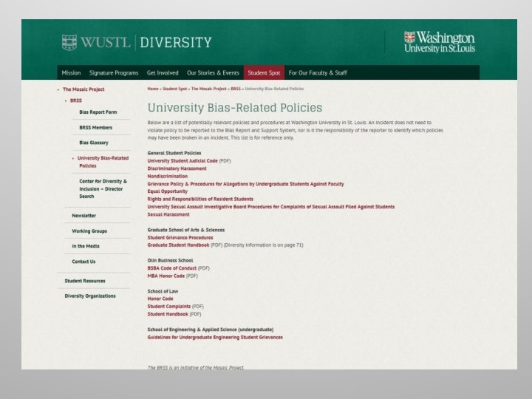Click the Graduate School of Arts & Sciences heading
Viewport: 532px width, 399px height.
(186, 230)
